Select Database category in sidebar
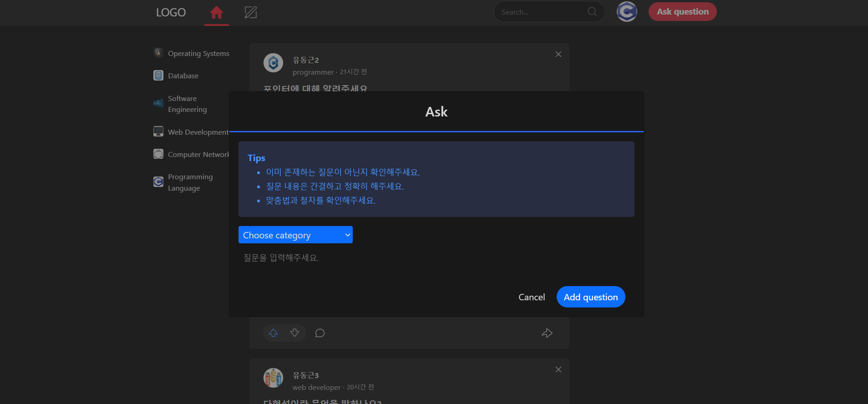868x404 pixels. [x=176, y=76]
